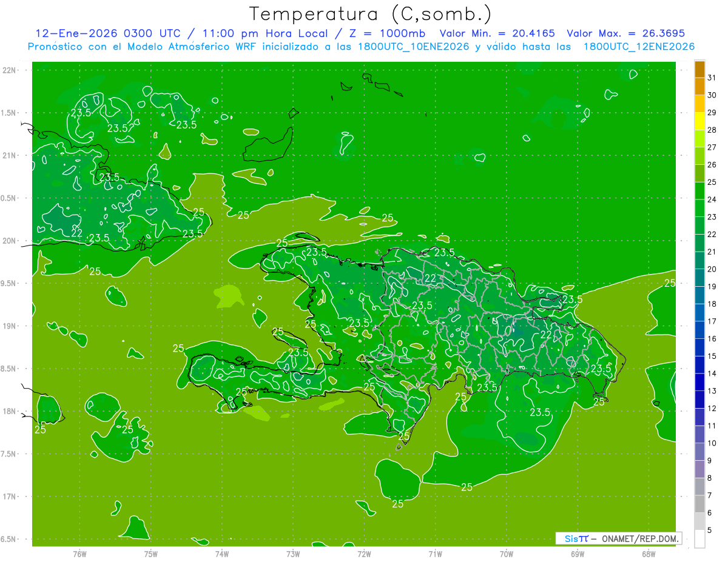Click the color scale label 24
The width and height of the screenshot is (728, 562).
[x=712, y=199]
